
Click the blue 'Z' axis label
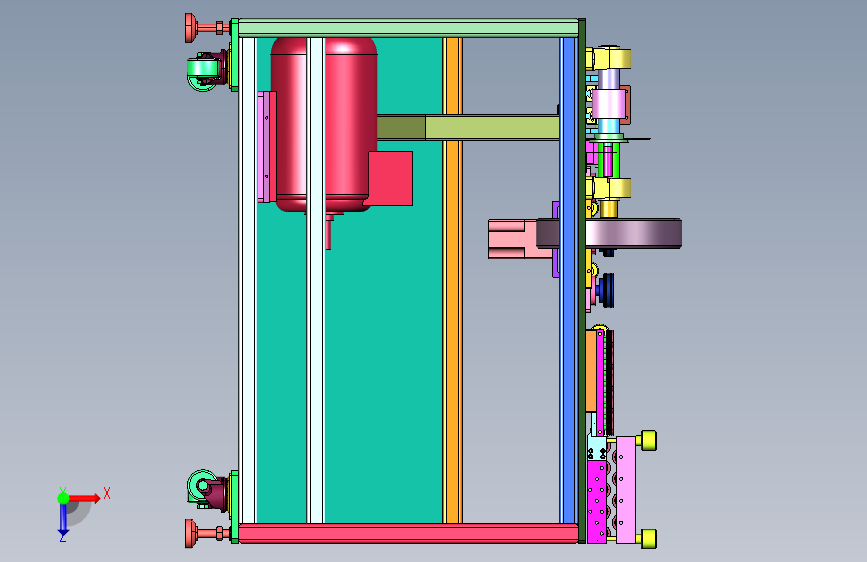(62, 537)
